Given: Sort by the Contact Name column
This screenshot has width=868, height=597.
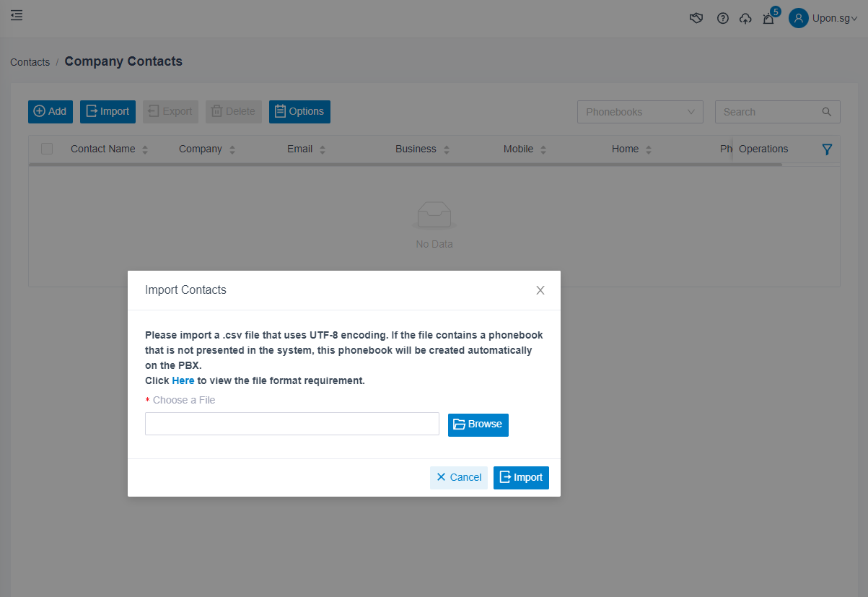Looking at the screenshot, I should point(145,149).
